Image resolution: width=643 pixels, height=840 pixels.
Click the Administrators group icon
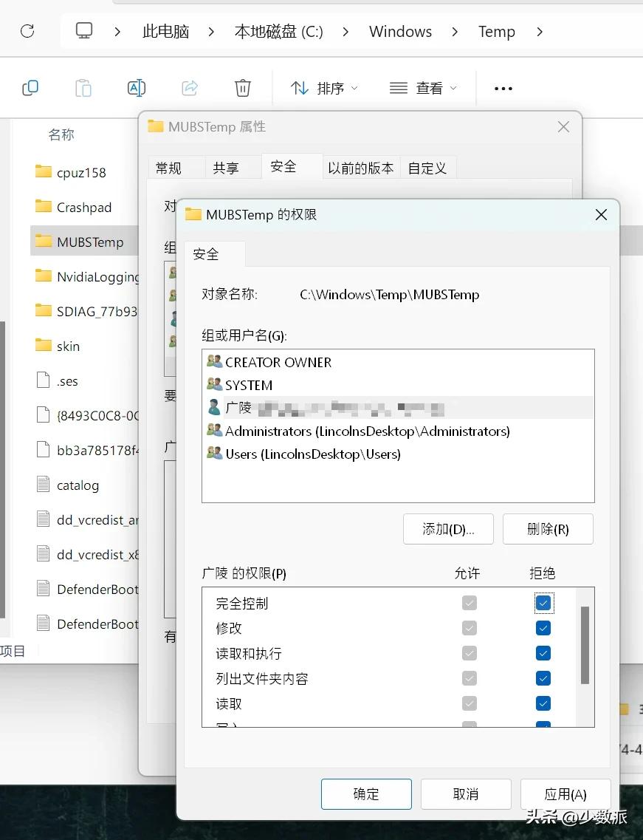214,430
